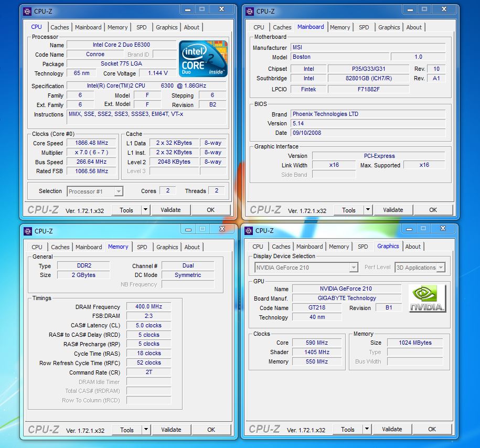
Task: Click BIOS brand Phoenix Technologies LTD
Action: point(368,114)
